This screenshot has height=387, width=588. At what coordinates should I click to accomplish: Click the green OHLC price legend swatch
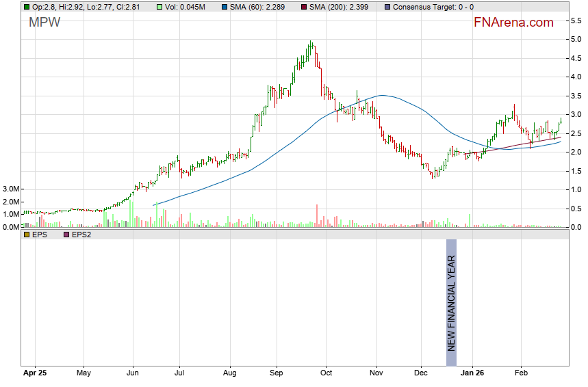[x=27, y=7]
